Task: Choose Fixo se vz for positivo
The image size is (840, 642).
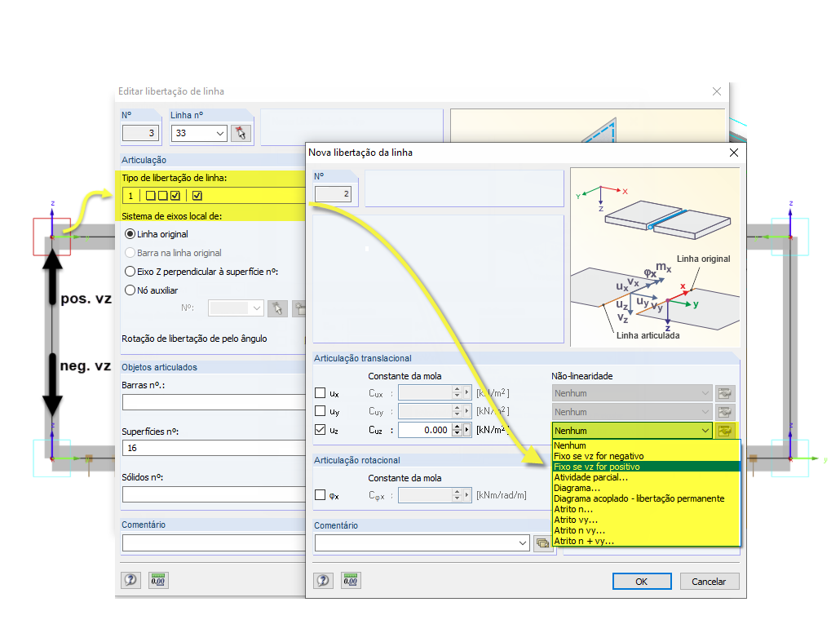Action: pos(646,467)
